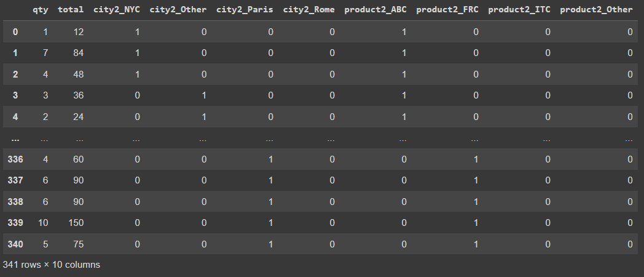Click the city2_Paris column header

(x=245, y=10)
